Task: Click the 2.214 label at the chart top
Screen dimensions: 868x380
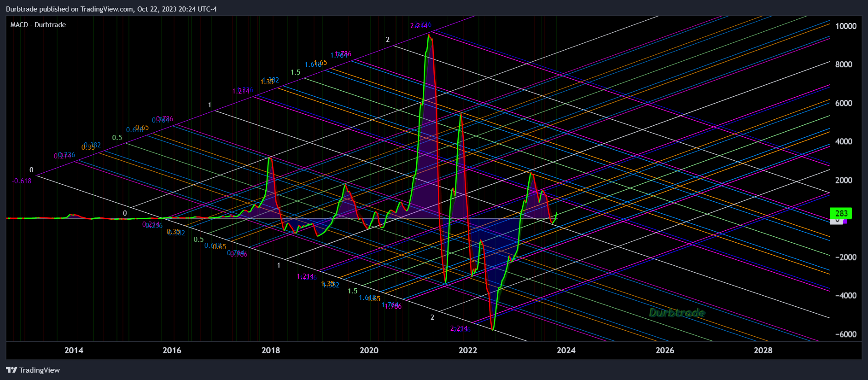Action: pos(419,26)
